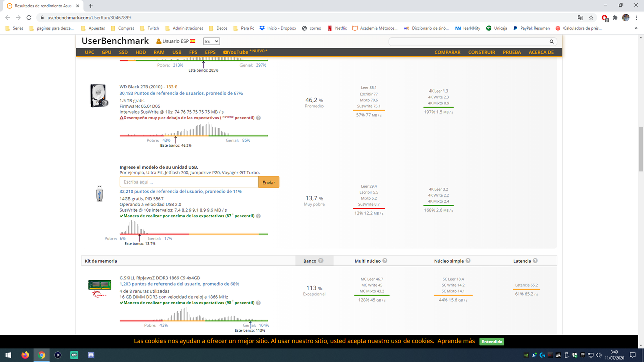Click the NVIDIA tray icon
This screenshot has height=362, width=644.
coord(526,355)
